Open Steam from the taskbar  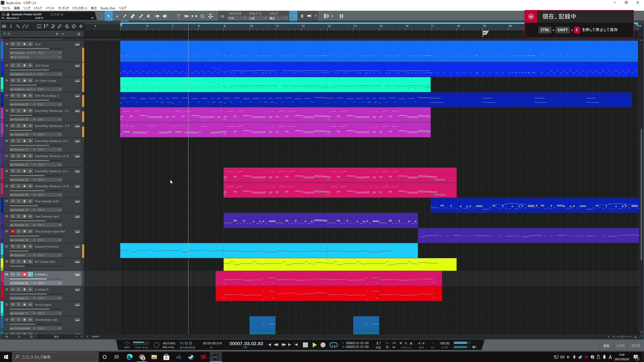coord(191,357)
